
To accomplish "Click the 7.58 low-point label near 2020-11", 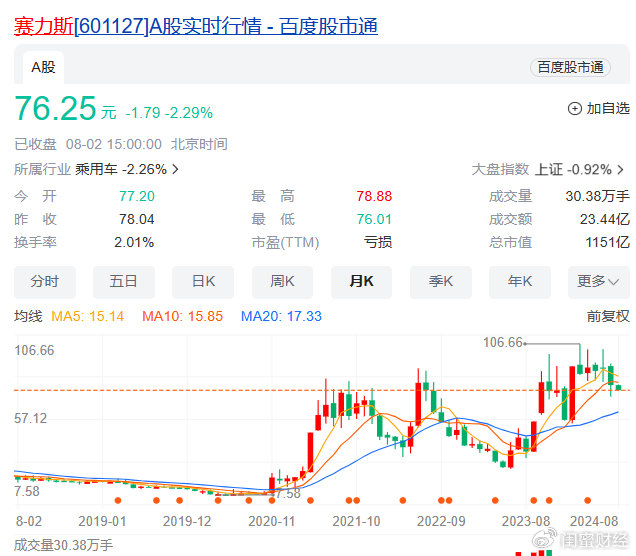I will tap(288, 494).
